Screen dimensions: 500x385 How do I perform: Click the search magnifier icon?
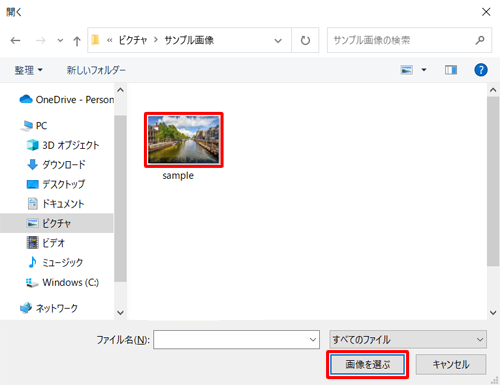pyautogui.click(x=480, y=40)
